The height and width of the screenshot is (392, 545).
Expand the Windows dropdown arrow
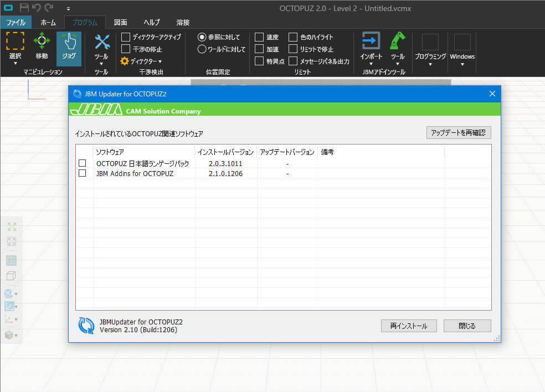click(462, 64)
